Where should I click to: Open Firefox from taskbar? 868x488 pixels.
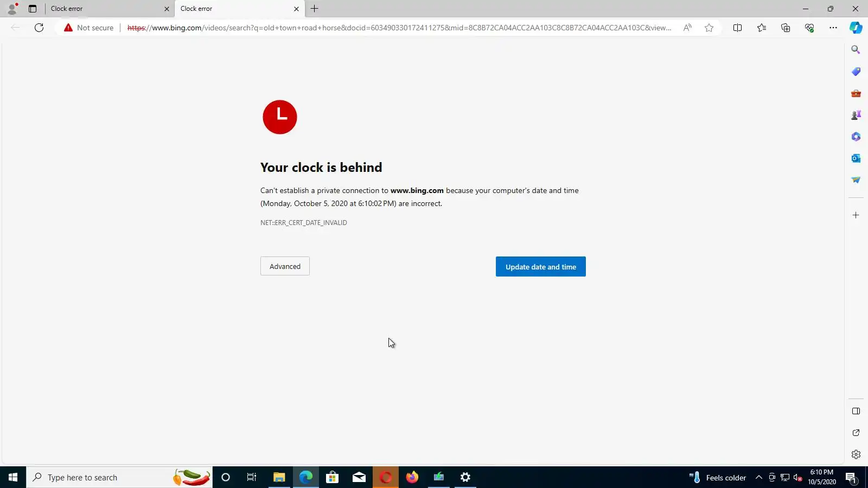pyautogui.click(x=412, y=477)
